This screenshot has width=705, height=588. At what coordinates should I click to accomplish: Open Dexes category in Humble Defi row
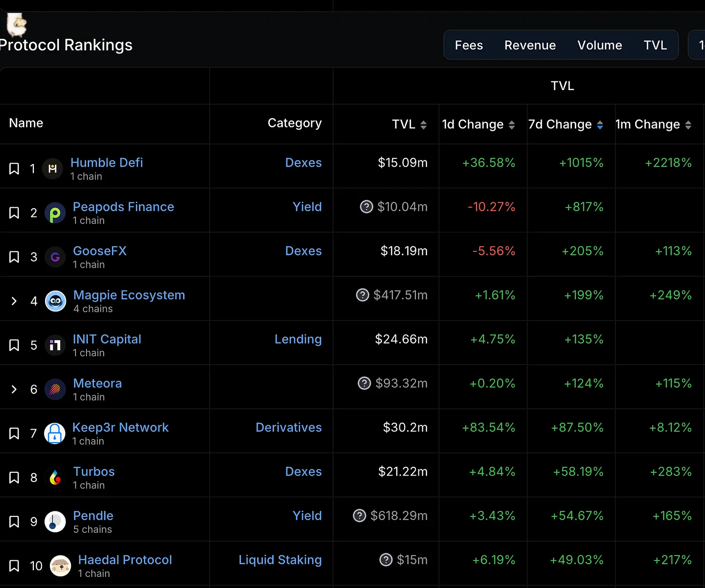(304, 163)
